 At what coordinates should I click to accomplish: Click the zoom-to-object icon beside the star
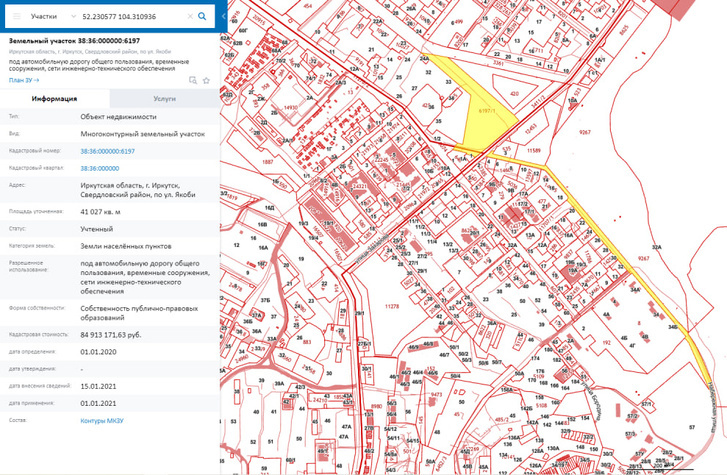194,80
